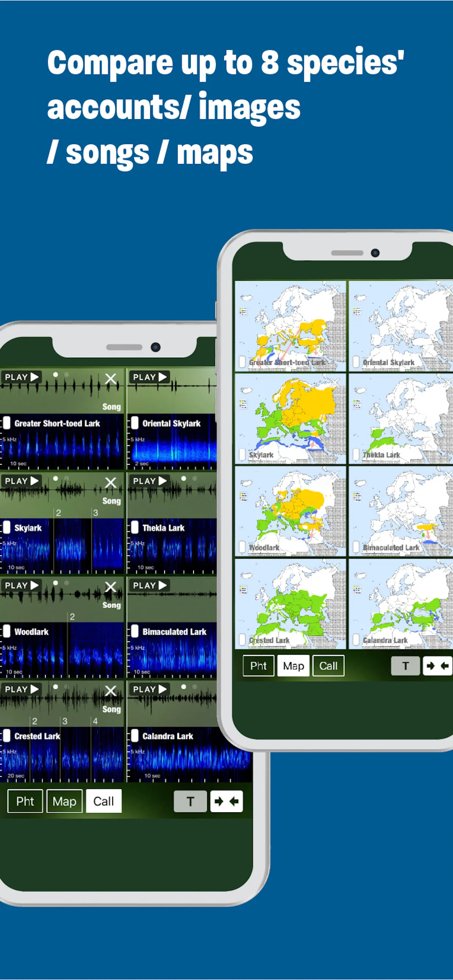The image size is (453, 980).
Task: Play the Skylark song
Action: (21, 481)
